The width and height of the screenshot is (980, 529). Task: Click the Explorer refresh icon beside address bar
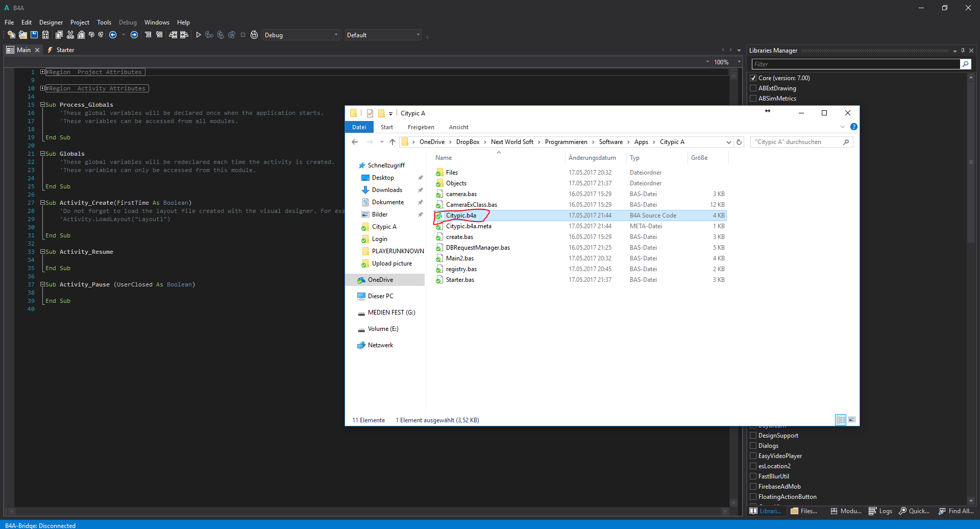(739, 142)
